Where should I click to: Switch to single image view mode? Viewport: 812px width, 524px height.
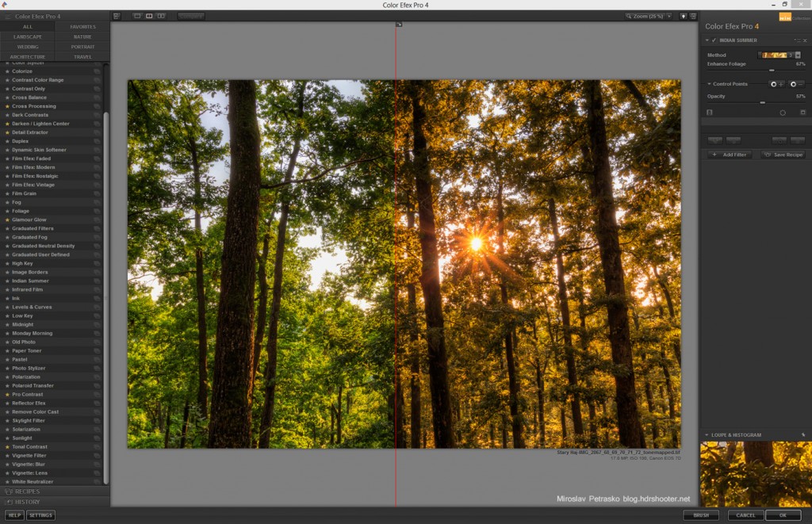(137, 16)
